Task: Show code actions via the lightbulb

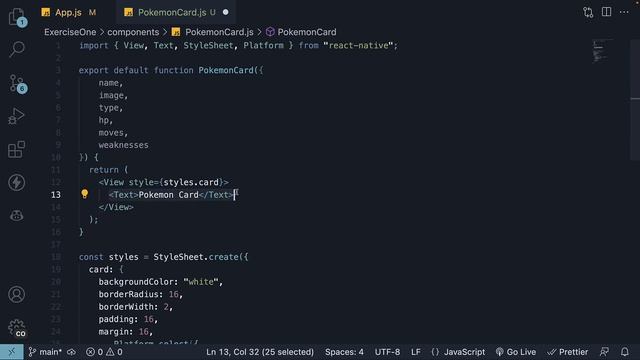Action: click(x=84, y=194)
